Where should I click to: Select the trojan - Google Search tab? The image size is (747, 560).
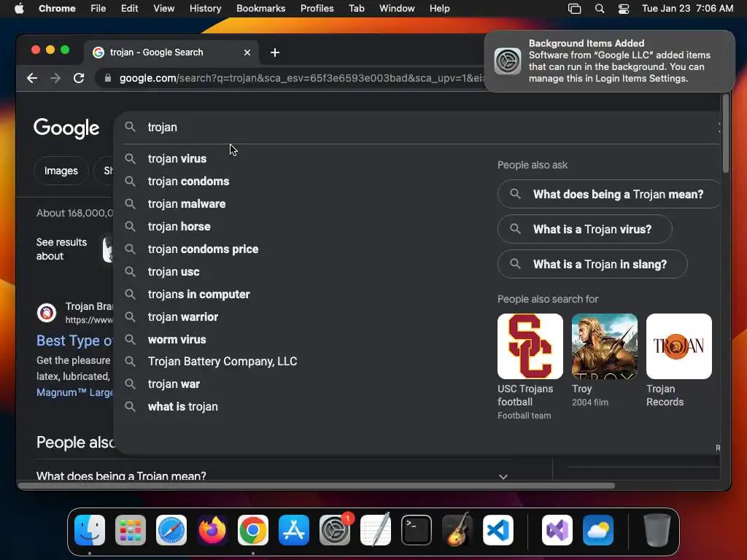(171, 52)
